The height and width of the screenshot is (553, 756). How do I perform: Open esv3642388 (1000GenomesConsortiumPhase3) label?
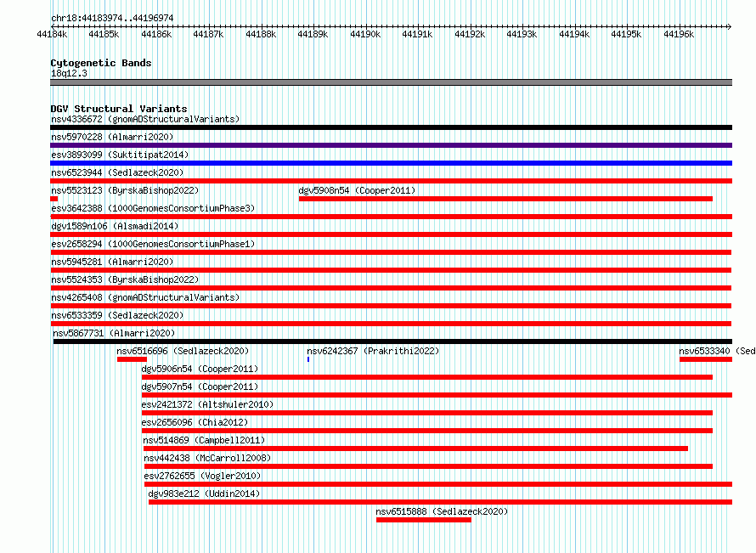click(153, 208)
